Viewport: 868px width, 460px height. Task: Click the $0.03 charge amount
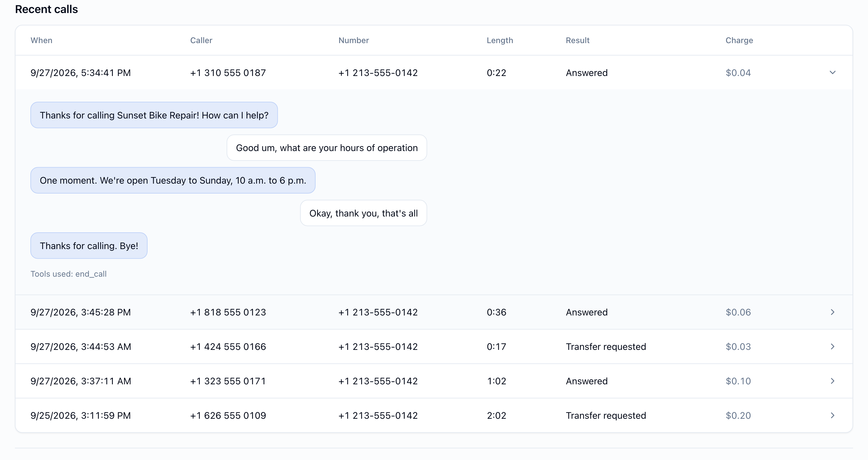click(x=738, y=346)
